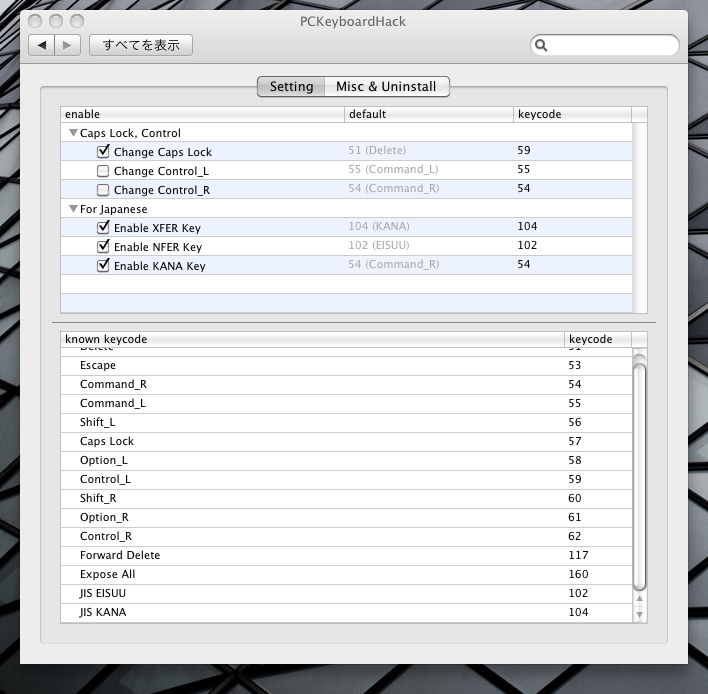The width and height of the screenshot is (708, 694).
Task: Click the scrollbar up arrow in keycode list
Action: (x=640, y=601)
